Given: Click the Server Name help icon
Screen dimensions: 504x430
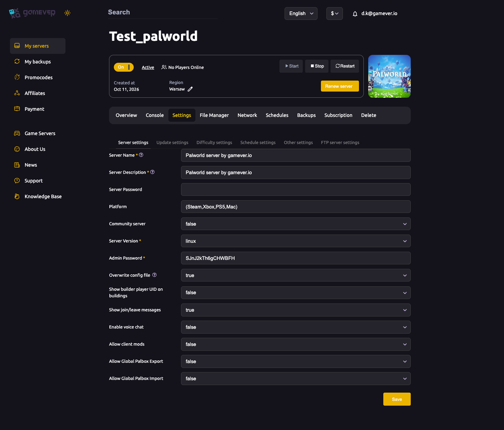Looking at the screenshot, I should [141, 155].
